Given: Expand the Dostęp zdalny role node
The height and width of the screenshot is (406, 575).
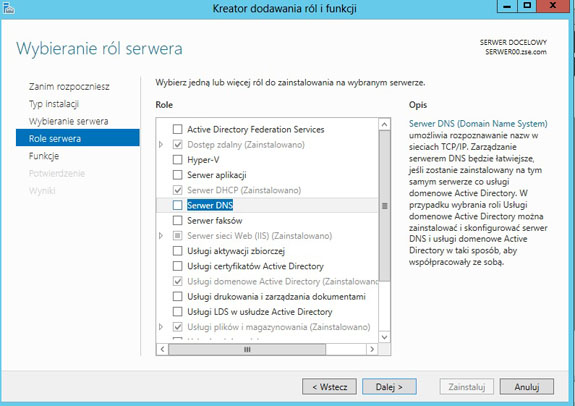Looking at the screenshot, I should coord(161,145).
